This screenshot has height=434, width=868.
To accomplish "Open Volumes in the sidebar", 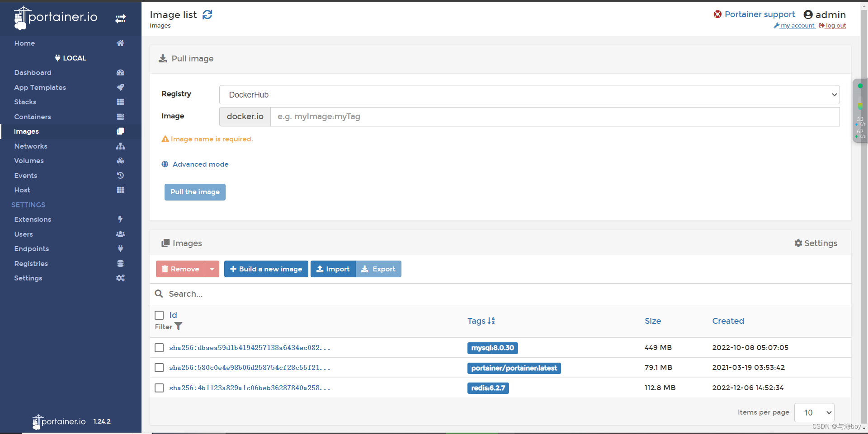I will (29, 161).
